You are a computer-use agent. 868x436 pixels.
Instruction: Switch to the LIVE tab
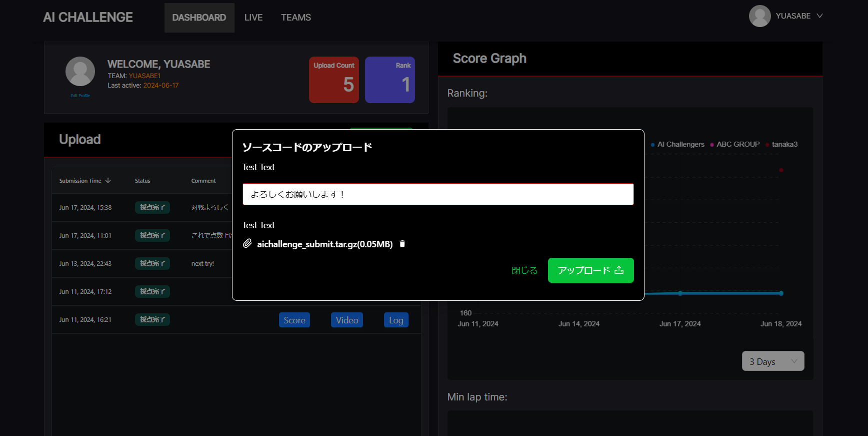click(253, 18)
